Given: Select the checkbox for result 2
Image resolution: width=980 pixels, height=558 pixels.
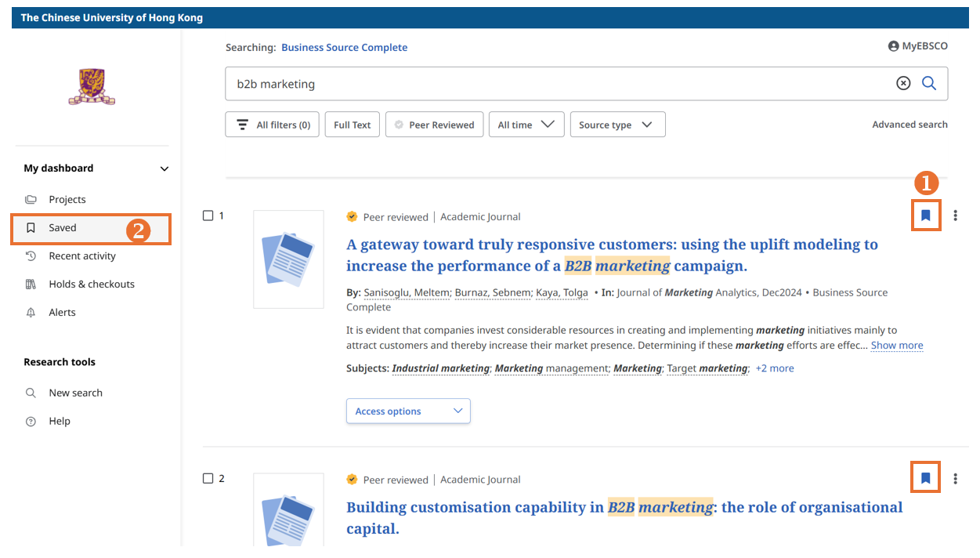Looking at the screenshot, I should 208,478.
